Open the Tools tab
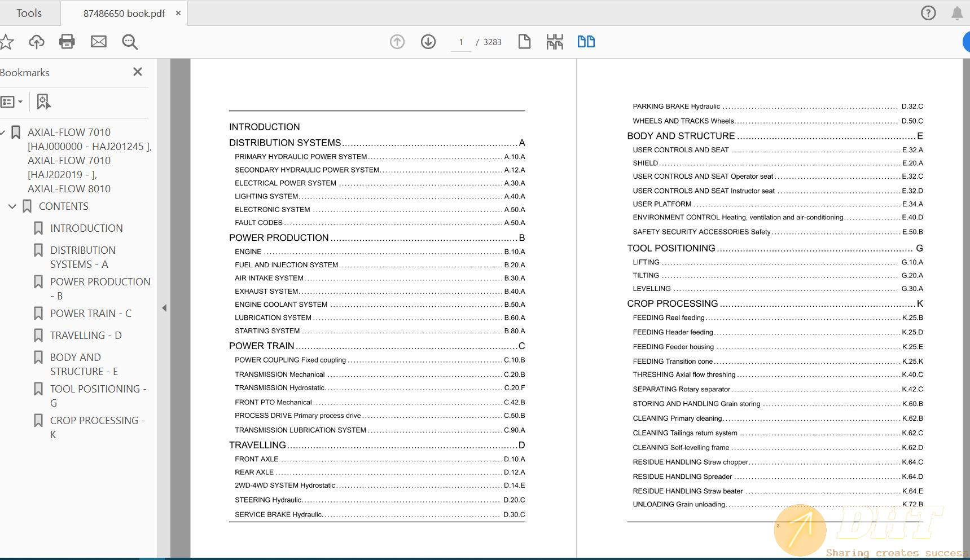The height and width of the screenshot is (560, 970). (x=29, y=13)
